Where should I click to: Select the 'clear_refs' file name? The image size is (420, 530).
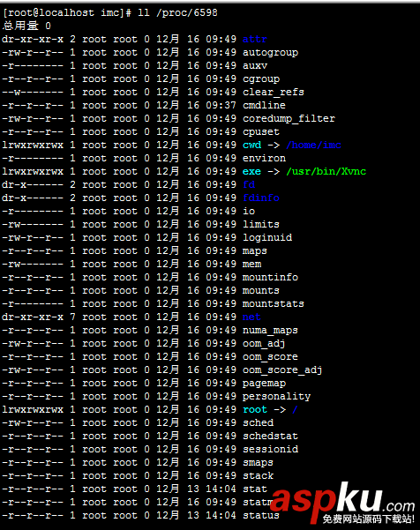pyautogui.click(x=274, y=92)
